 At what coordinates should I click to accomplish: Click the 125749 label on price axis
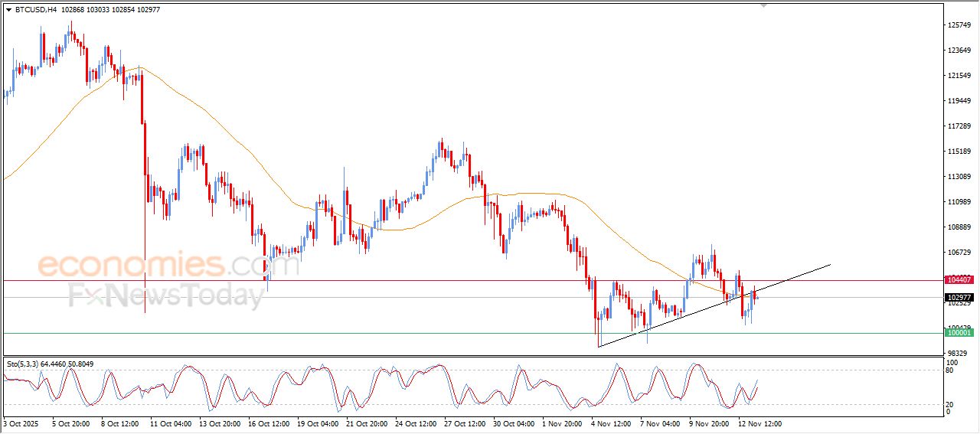tap(959, 25)
